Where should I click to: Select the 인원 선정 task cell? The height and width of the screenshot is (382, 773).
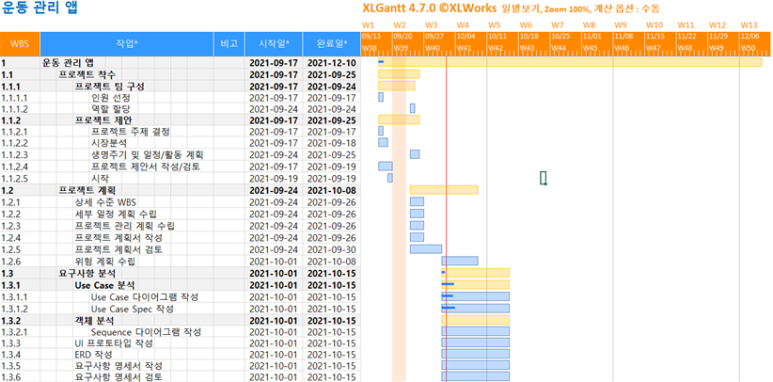(110, 98)
